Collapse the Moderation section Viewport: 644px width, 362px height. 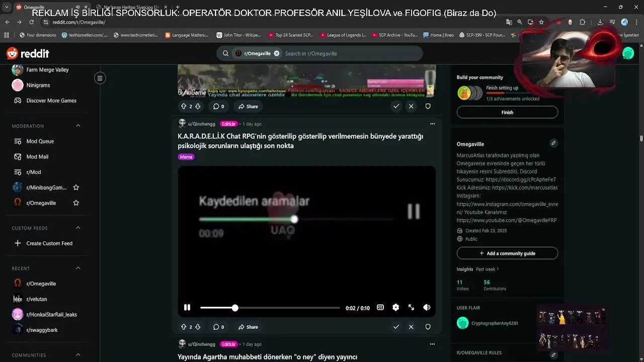78,126
